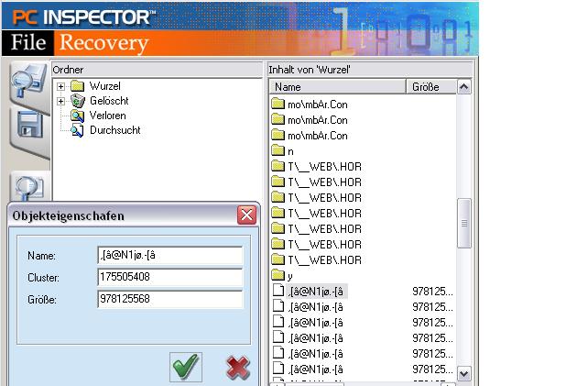Click the magnifier-over-document find icon

coord(30,187)
